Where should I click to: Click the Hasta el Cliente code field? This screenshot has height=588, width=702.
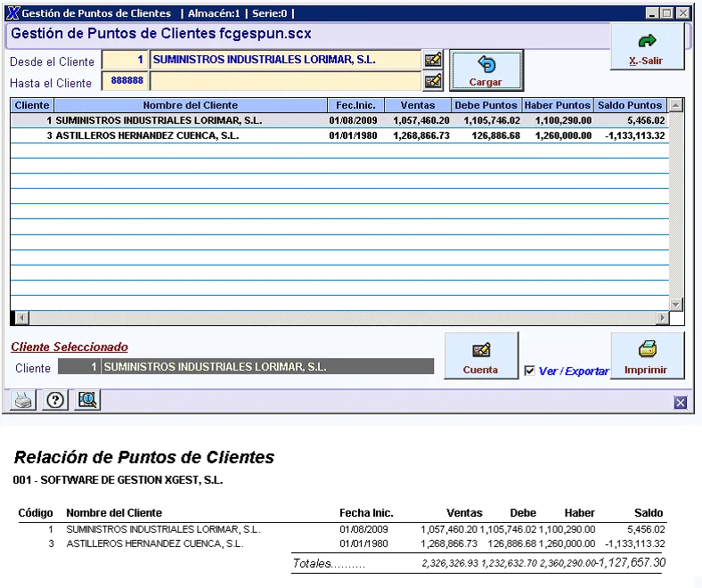pos(126,82)
